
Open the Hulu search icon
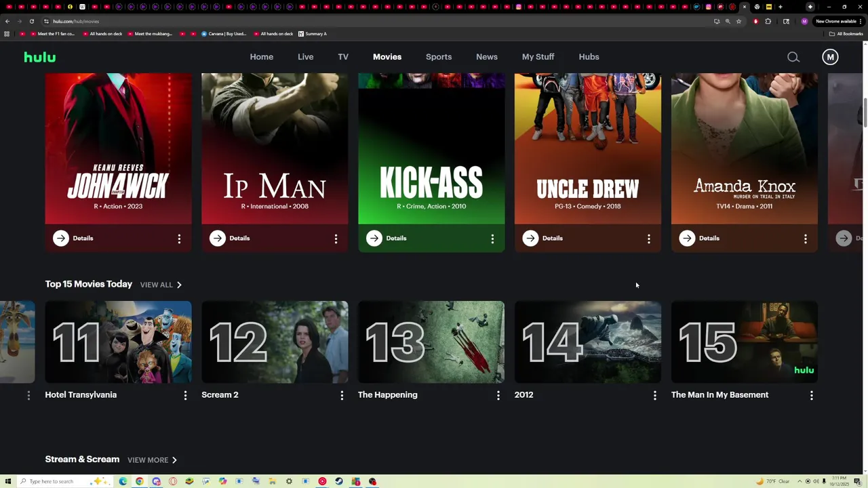tap(793, 57)
